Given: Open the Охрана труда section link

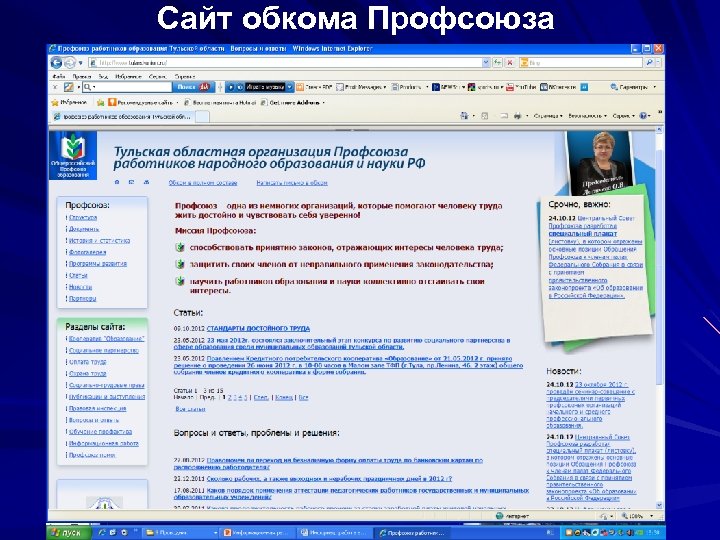Looking at the screenshot, I should tap(87, 374).
